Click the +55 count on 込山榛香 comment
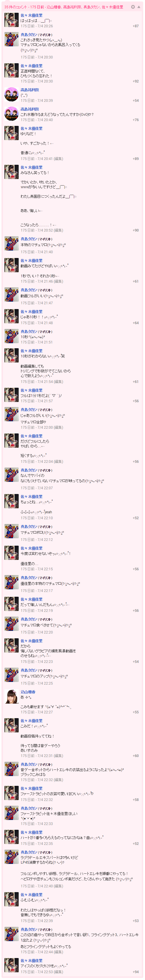 tap(136, 712)
